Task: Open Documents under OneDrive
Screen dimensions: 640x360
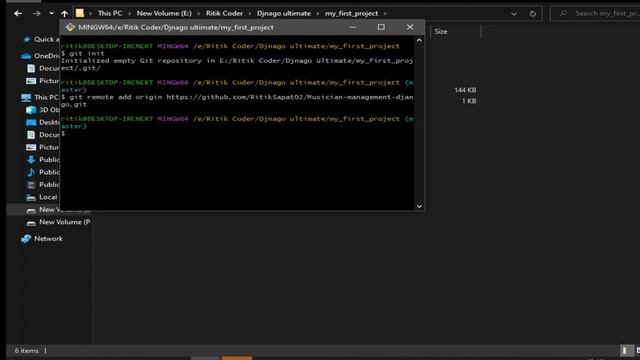Action: pos(49,68)
